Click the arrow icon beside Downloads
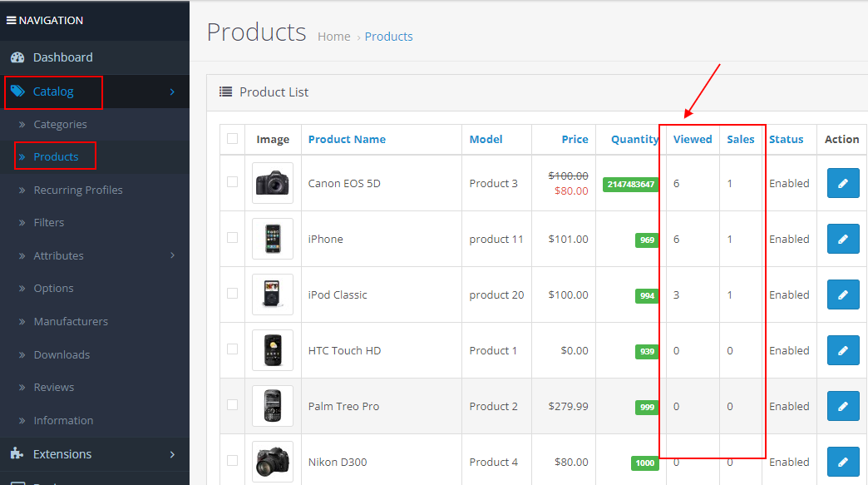The image size is (868, 485). pos(22,355)
